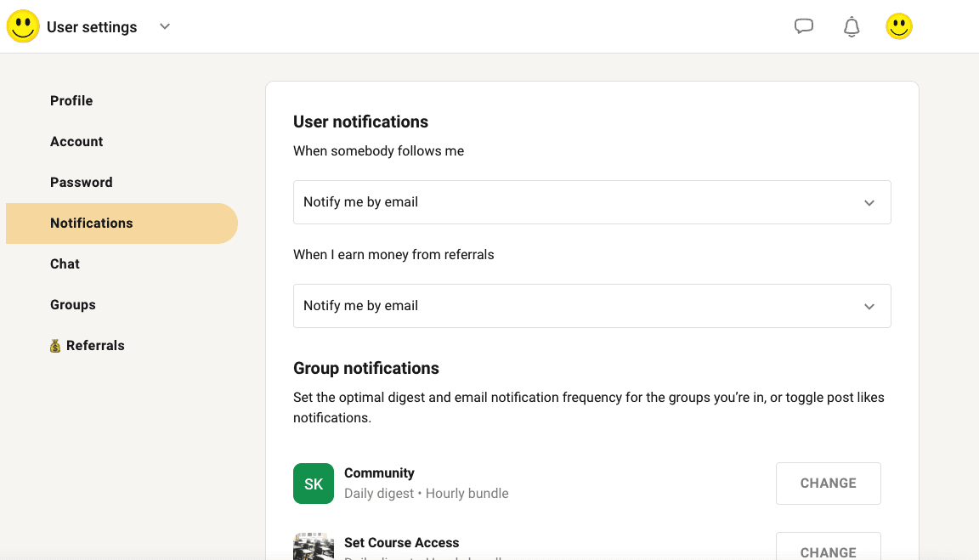
Task: Click the Set Course Access group thumbnail
Action: (314, 546)
